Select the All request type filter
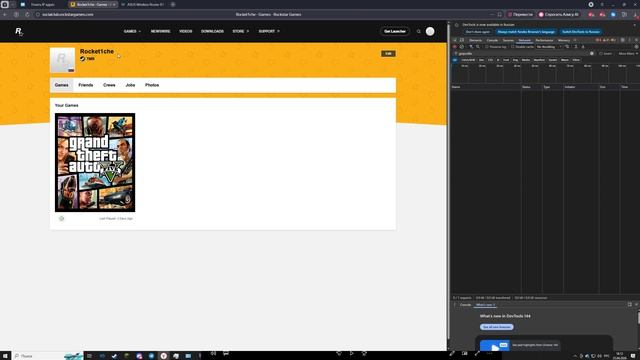640x360 pixels. [x=455, y=60]
